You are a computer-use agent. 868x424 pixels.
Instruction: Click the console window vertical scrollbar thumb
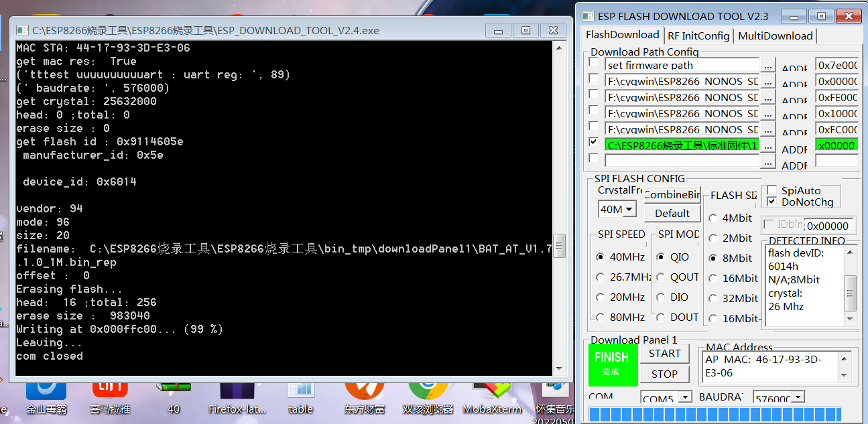click(x=560, y=246)
